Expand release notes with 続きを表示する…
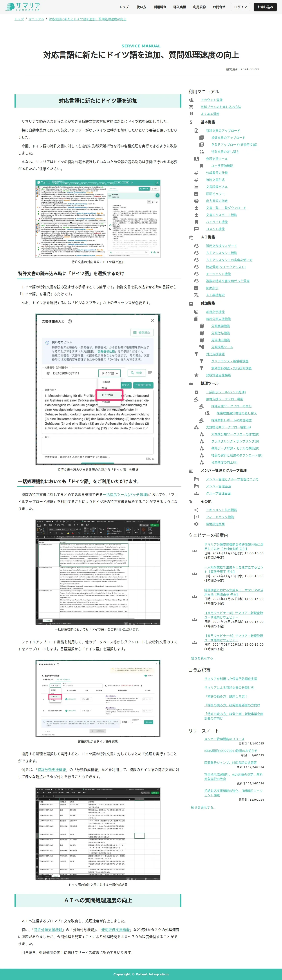The height and width of the screenshot is (980, 282). (x=204, y=807)
